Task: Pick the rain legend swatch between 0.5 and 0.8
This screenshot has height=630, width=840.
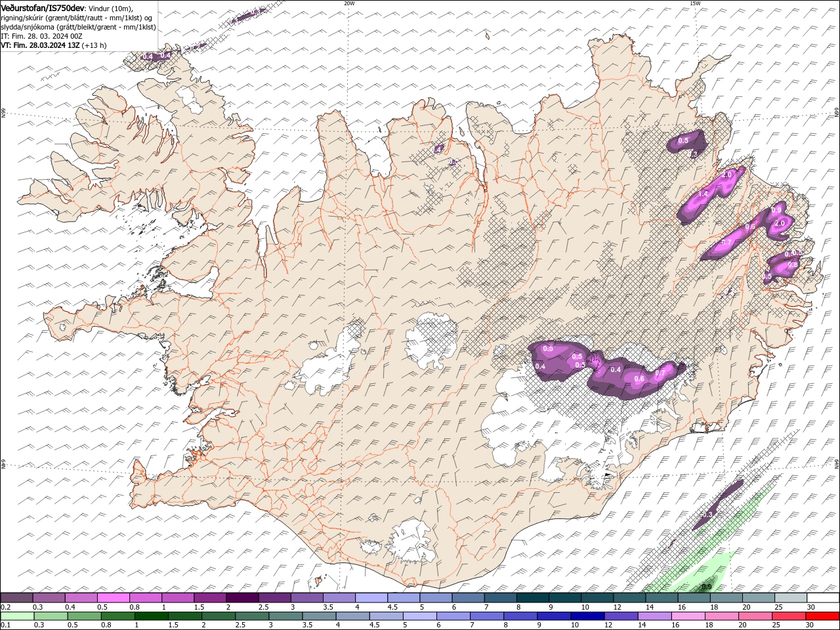Action: [x=84, y=616]
